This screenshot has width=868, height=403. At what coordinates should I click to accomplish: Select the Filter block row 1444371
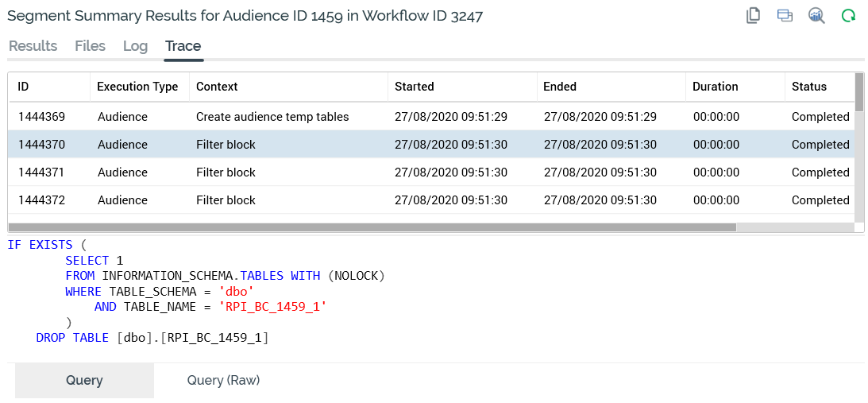(226, 172)
